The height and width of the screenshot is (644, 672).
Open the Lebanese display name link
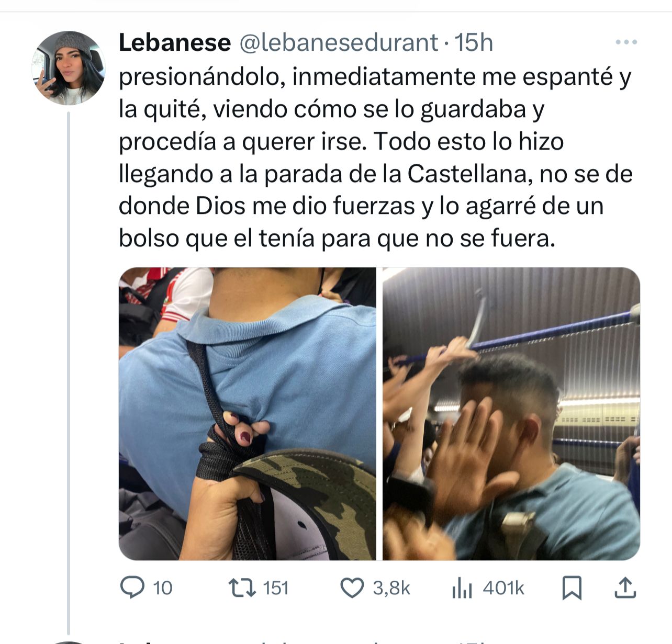coord(175,42)
